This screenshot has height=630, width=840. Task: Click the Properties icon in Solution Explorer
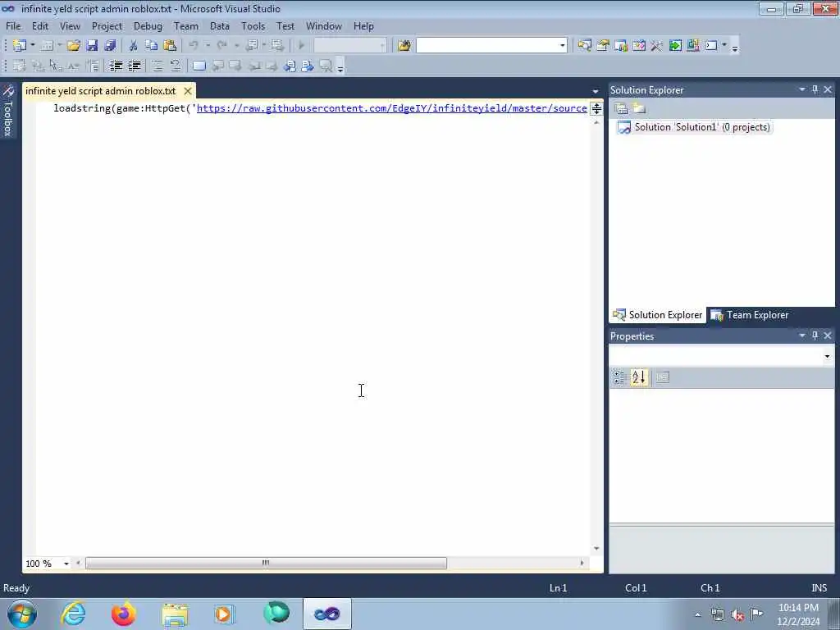[622, 109]
